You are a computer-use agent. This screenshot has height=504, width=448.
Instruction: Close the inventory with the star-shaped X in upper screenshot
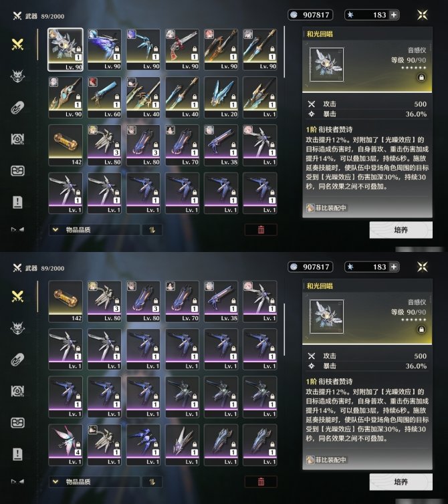pos(423,15)
